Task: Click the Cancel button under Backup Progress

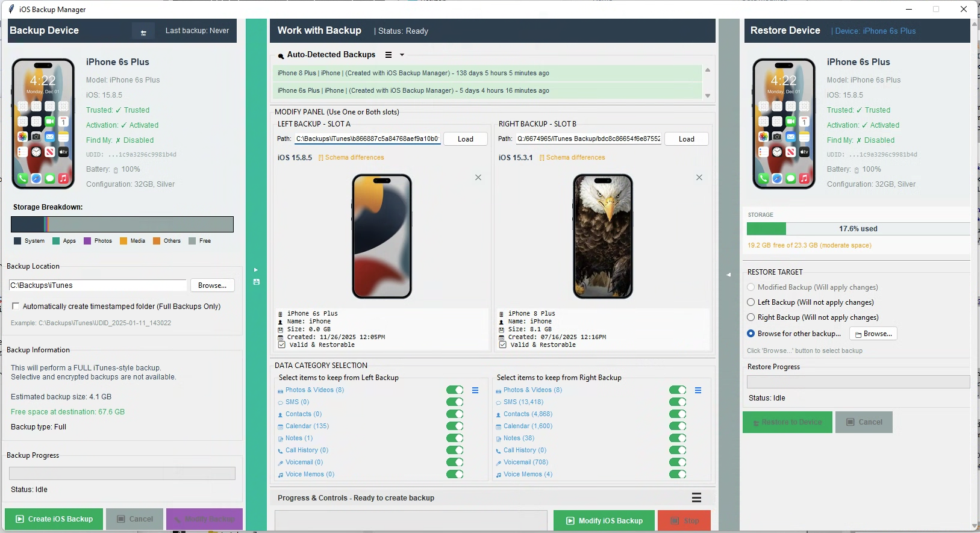Action: pos(135,519)
